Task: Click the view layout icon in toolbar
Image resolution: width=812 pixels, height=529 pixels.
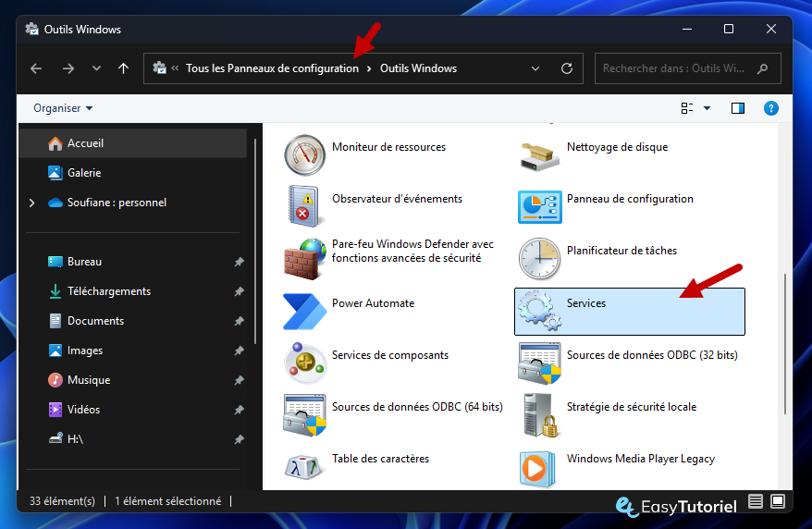Action: pyautogui.click(x=687, y=108)
